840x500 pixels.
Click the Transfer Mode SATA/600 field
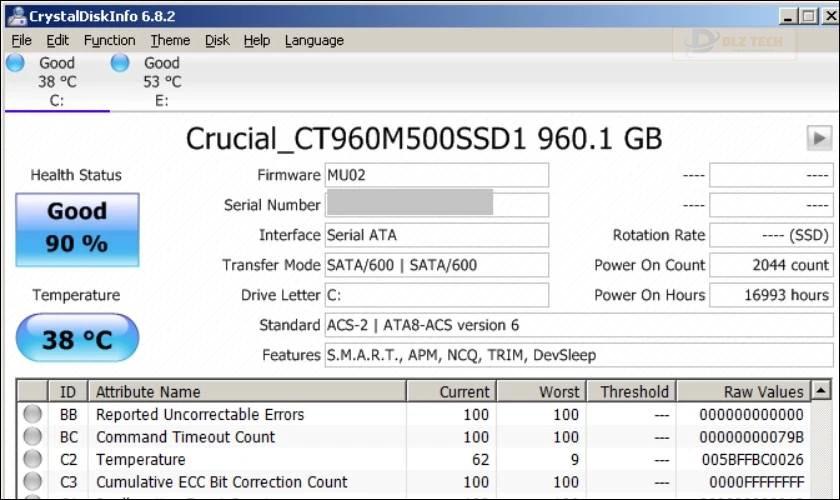pos(437,265)
